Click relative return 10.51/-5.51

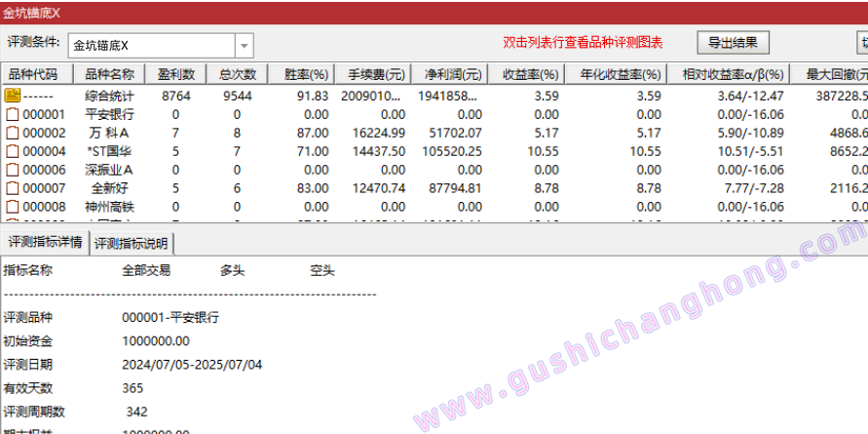click(751, 151)
